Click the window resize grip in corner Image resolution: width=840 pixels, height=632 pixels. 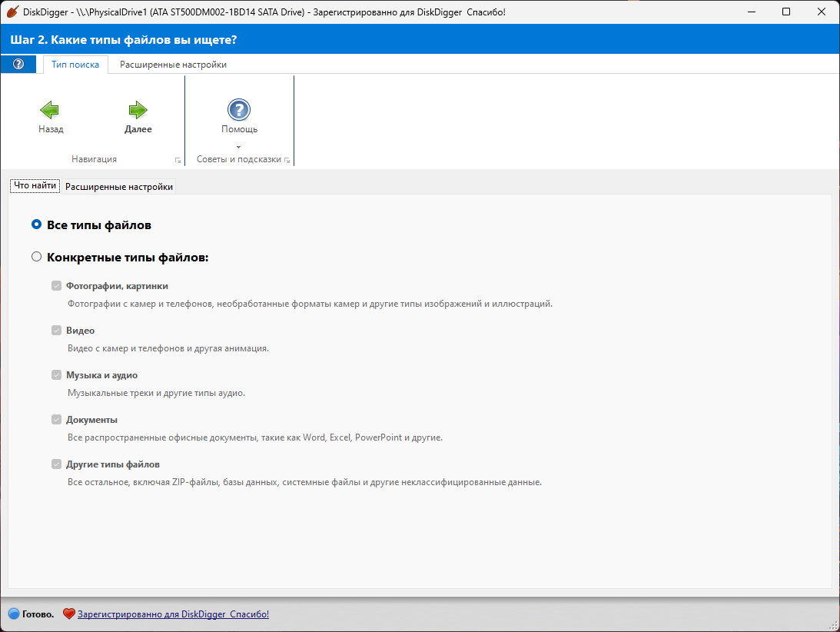(834, 626)
